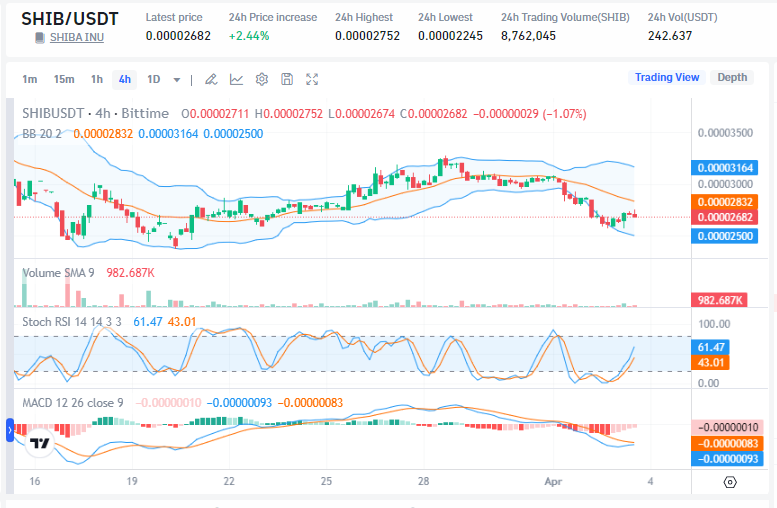Select the 4h timeframe
777x508 pixels.
[125, 79]
